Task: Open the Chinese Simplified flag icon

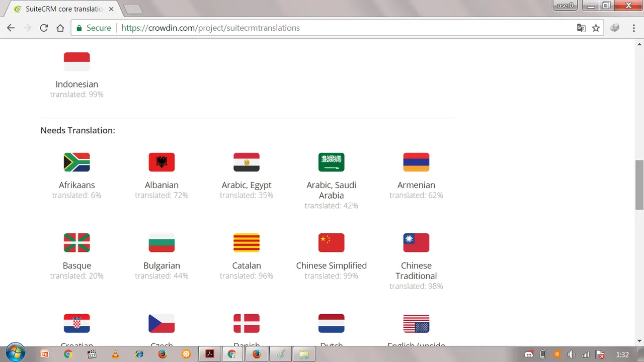Action: (x=332, y=243)
